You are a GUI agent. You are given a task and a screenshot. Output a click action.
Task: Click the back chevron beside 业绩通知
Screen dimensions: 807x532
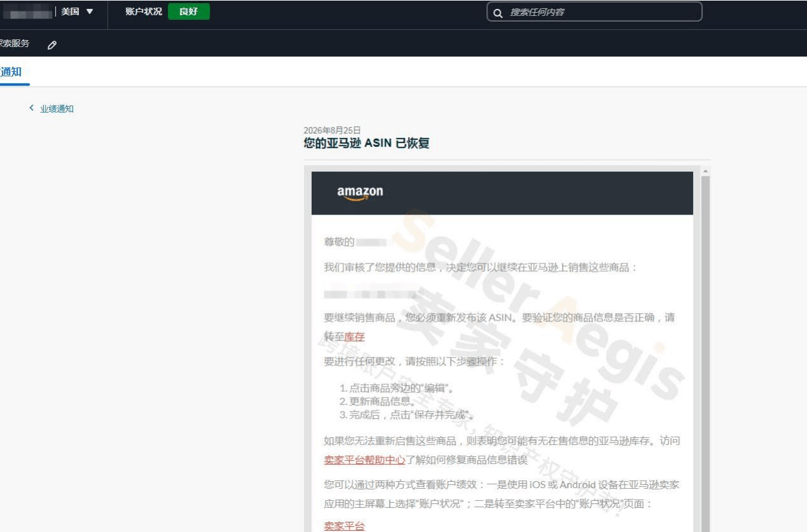tap(31, 108)
